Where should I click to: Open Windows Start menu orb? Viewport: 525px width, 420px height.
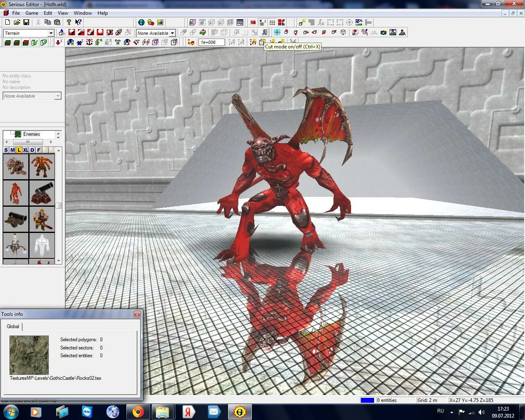(x=10, y=411)
